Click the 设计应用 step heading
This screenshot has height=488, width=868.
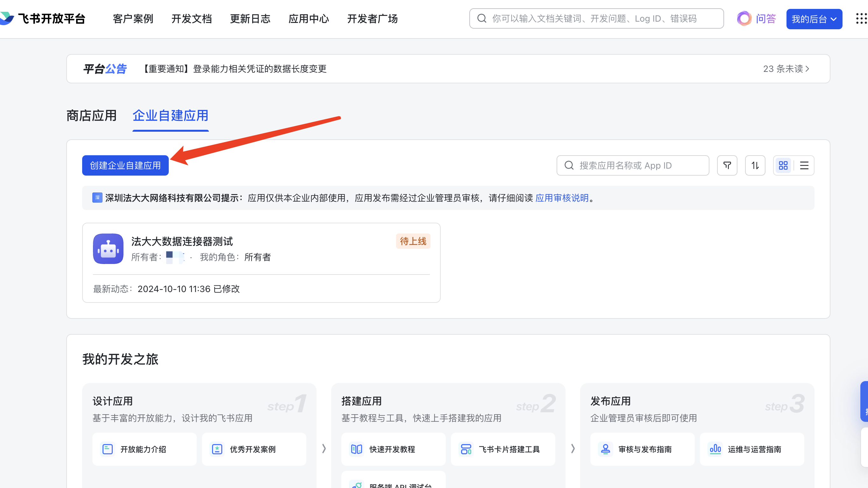coord(112,401)
